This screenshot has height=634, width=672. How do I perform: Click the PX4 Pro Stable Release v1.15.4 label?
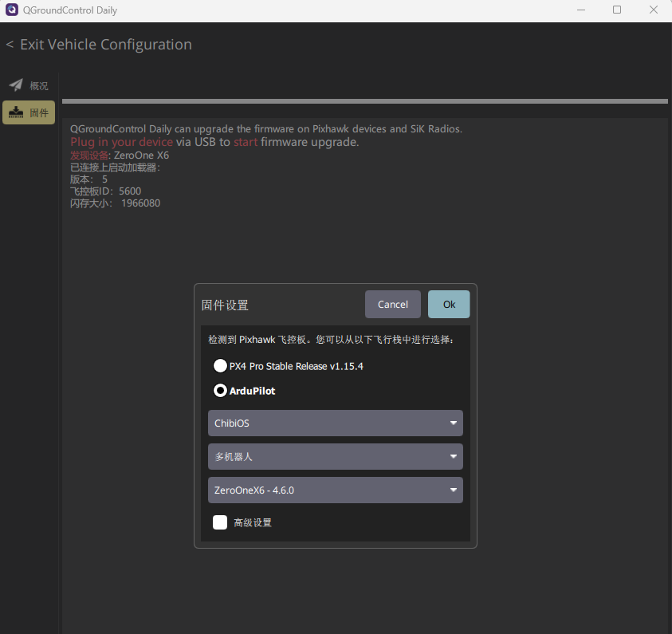[297, 367]
